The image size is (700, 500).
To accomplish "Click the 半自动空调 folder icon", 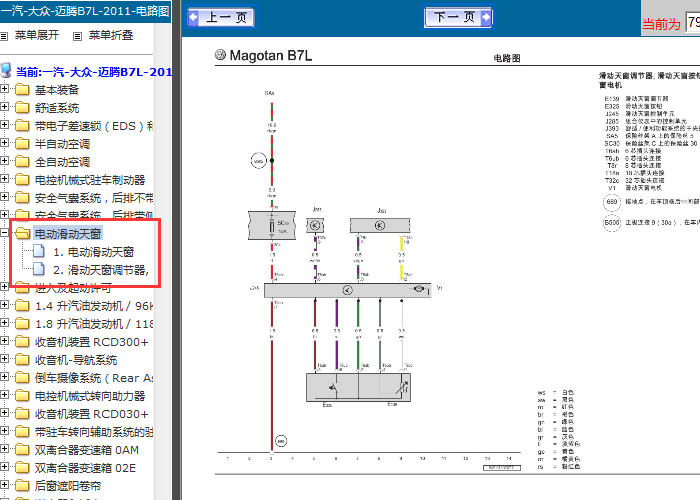I will [22, 144].
